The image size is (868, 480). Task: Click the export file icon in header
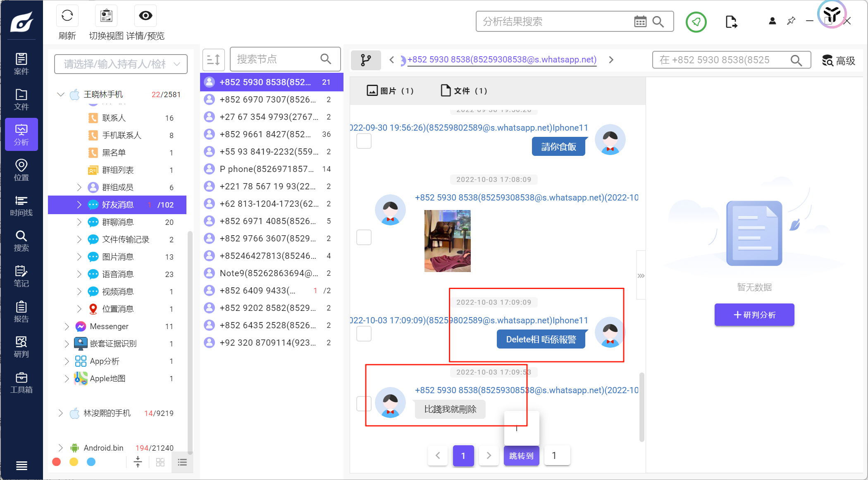point(731,22)
